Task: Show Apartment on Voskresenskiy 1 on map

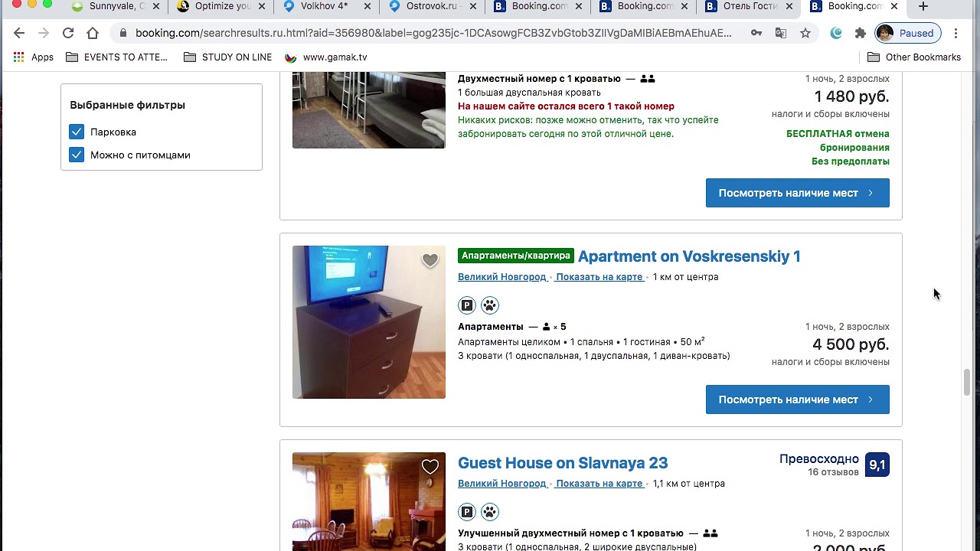Action: coord(599,277)
